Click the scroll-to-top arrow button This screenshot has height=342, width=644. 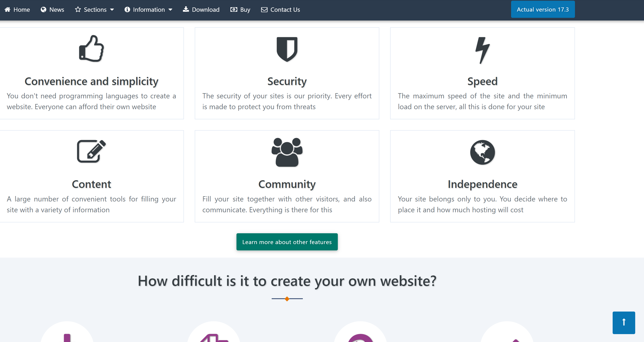[623, 323]
